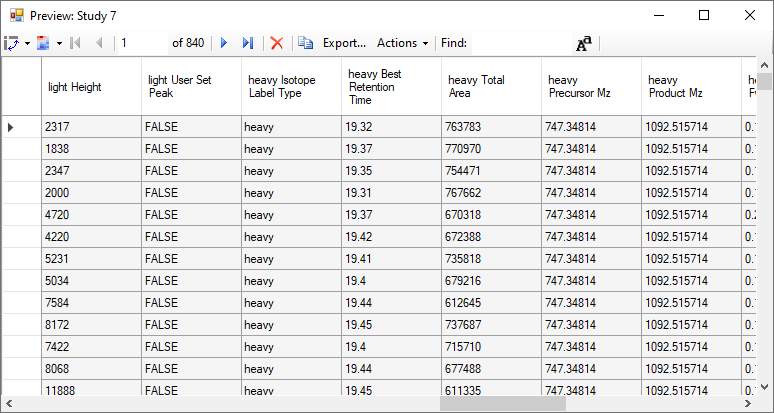The height and width of the screenshot is (413, 774).
Task: Jump to the last record
Action: tap(248, 43)
